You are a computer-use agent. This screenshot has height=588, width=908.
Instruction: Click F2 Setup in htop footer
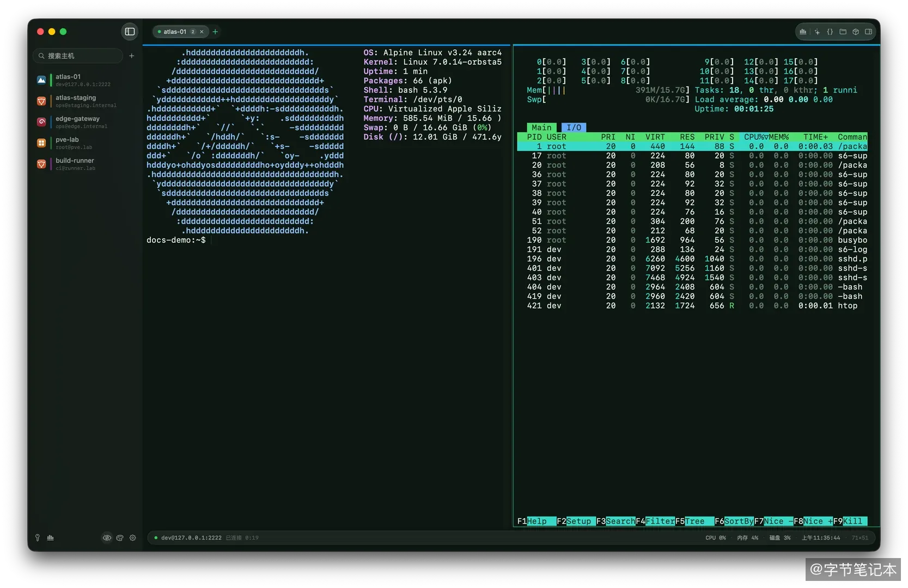576,521
